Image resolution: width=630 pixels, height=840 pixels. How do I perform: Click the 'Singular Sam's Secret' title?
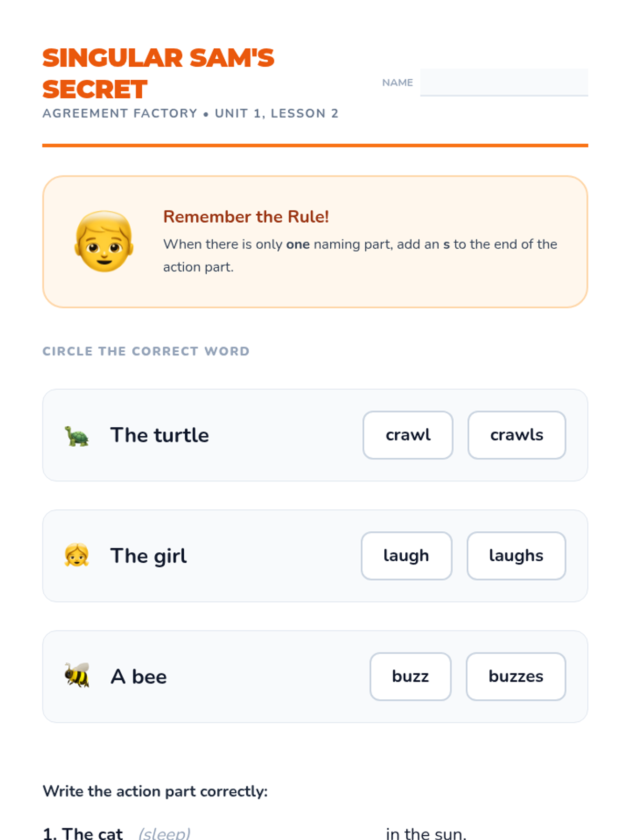click(x=158, y=73)
